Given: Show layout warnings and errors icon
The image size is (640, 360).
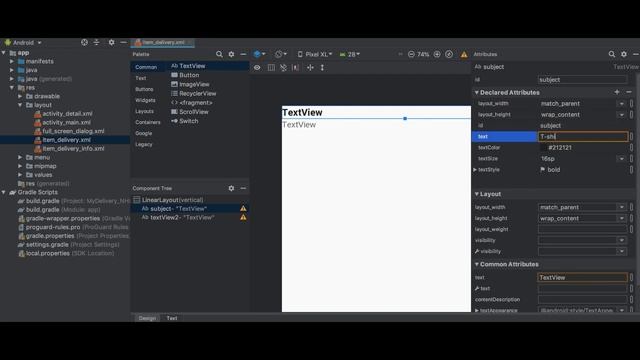Looking at the screenshot, I should (x=464, y=54).
